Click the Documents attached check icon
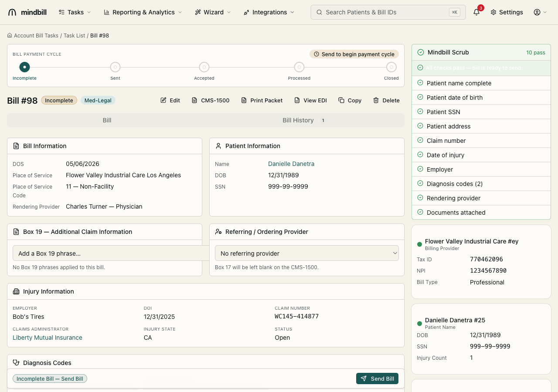The height and width of the screenshot is (392, 558). (x=420, y=212)
